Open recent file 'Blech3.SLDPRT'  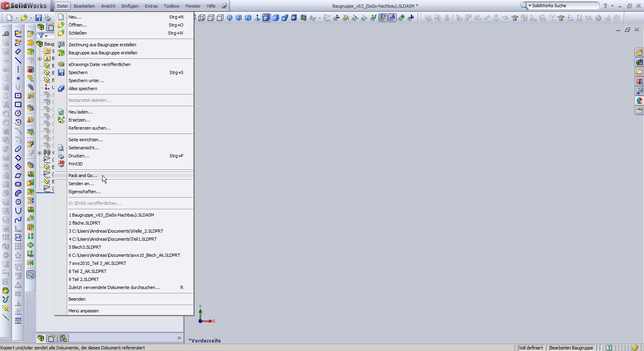(124, 247)
